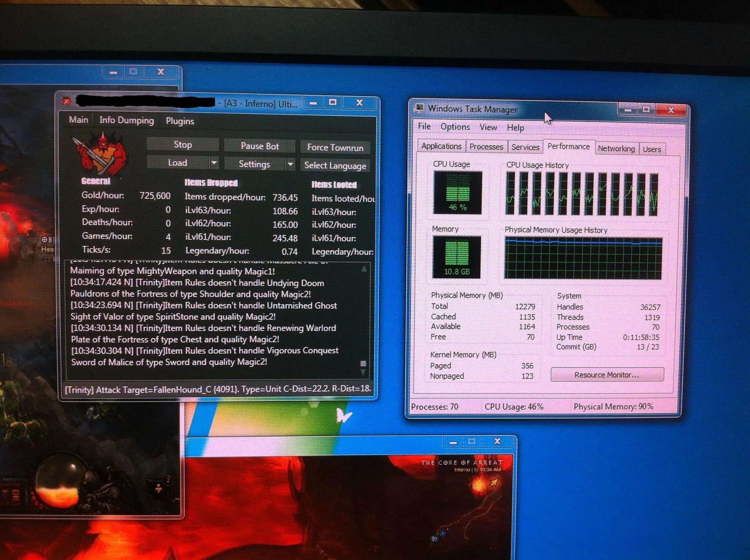Image resolution: width=750 pixels, height=560 pixels.
Task: Click the Load button
Action: [x=178, y=163]
